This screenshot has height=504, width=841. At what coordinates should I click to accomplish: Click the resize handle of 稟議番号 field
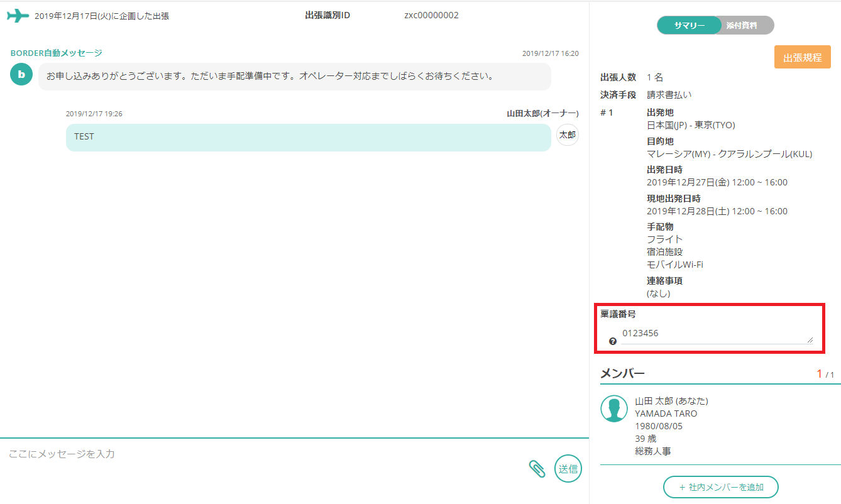pyautogui.click(x=810, y=340)
